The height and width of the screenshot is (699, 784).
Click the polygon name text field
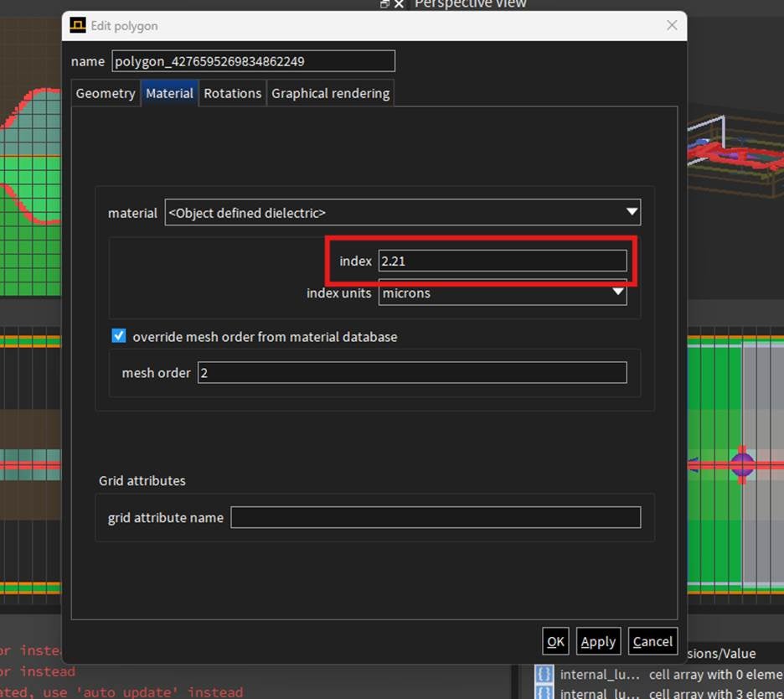[x=253, y=61]
